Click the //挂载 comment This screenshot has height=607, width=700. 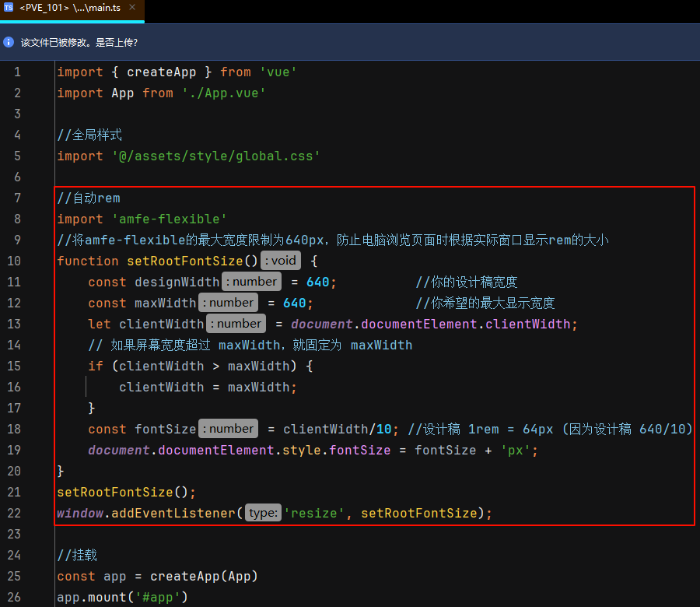(77, 555)
